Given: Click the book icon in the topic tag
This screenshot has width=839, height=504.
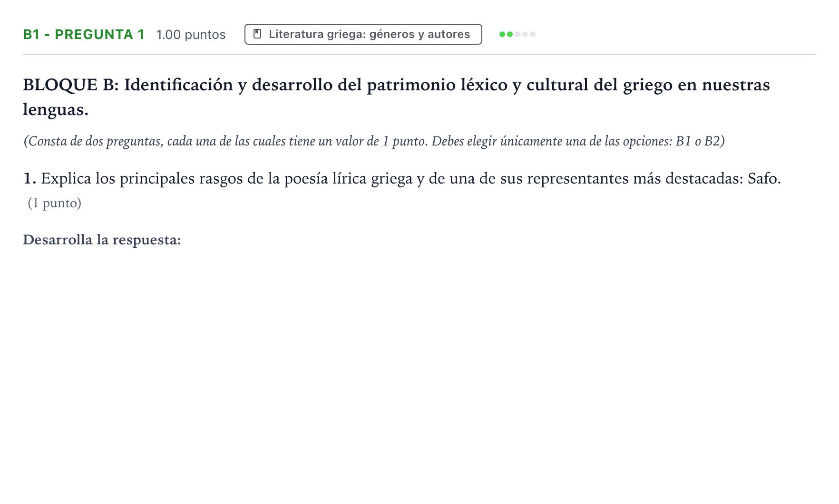Looking at the screenshot, I should pos(257,34).
